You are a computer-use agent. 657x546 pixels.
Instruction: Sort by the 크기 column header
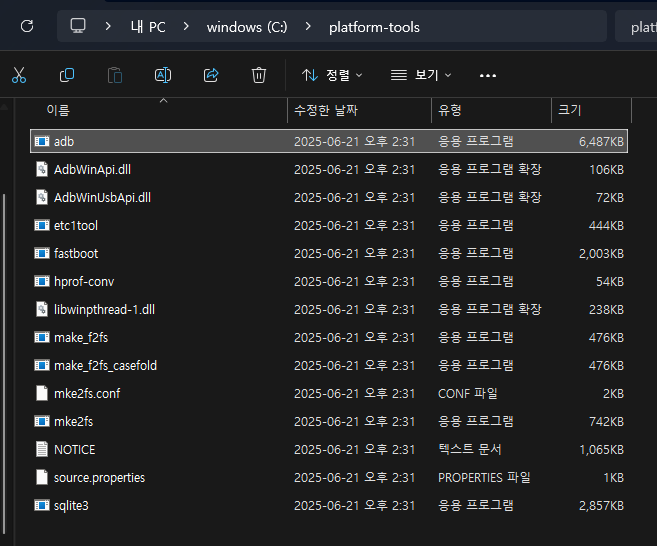[569, 111]
